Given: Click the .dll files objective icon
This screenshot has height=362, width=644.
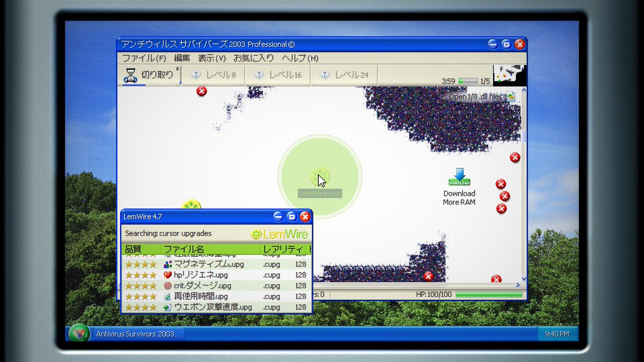Looking at the screenshot, I should pyautogui.click(x=510, y=97).
